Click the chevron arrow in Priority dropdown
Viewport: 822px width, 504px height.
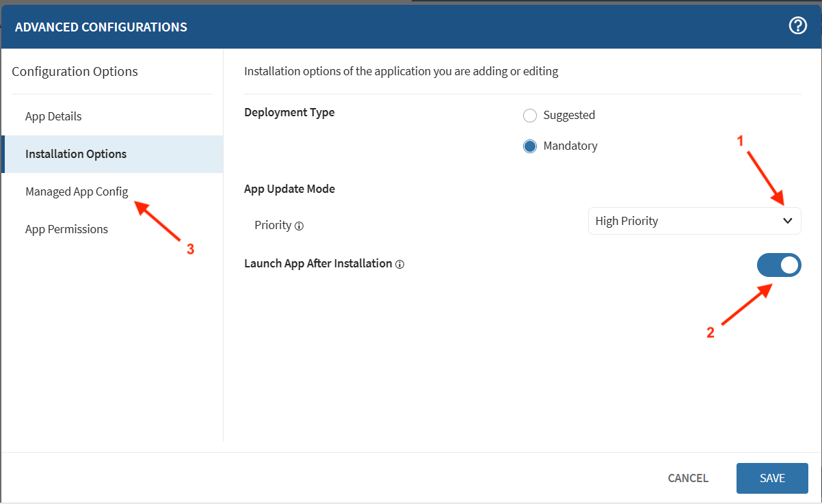[x=787, y=221]
